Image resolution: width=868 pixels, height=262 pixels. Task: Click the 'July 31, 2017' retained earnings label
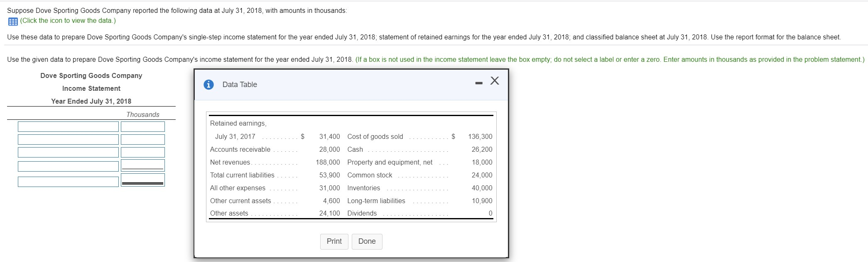[235, 137]
